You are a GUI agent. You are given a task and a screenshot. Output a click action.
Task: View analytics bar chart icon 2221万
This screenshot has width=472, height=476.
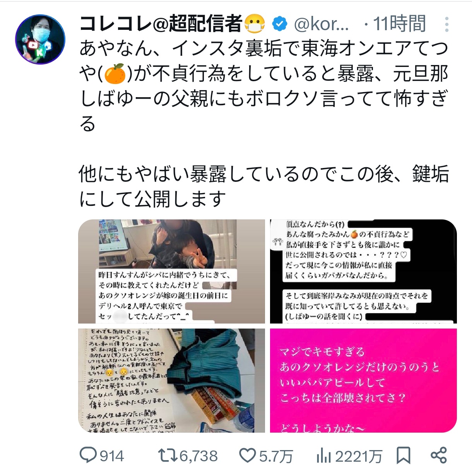[x=324, y=456]
